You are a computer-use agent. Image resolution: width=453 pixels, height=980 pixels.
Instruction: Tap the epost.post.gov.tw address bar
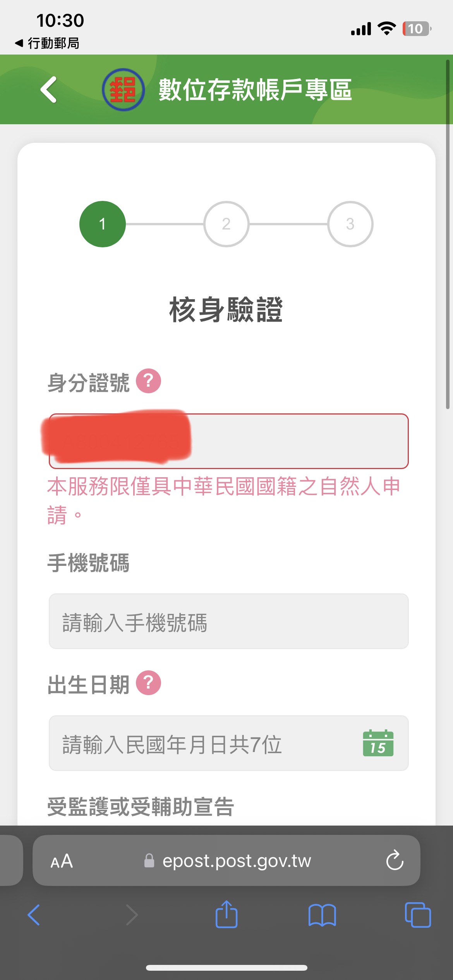(x=236, y=861)
